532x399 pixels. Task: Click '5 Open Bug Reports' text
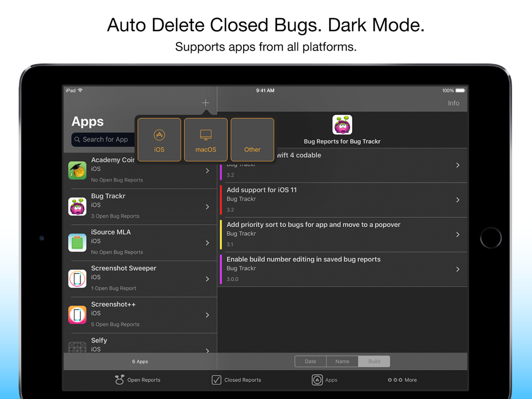pos(115,325)
